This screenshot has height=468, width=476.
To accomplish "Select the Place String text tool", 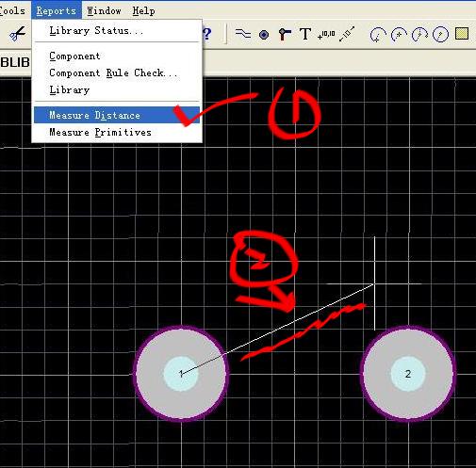I will point(305,34).
